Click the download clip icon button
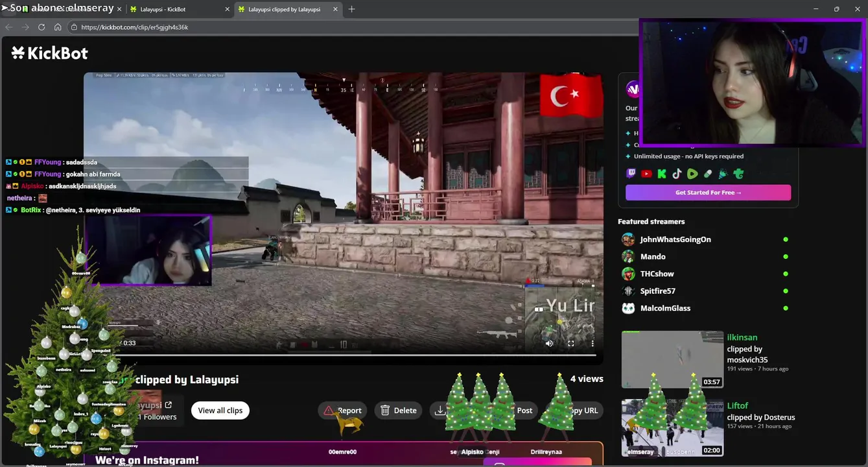 tap(440, 411)
